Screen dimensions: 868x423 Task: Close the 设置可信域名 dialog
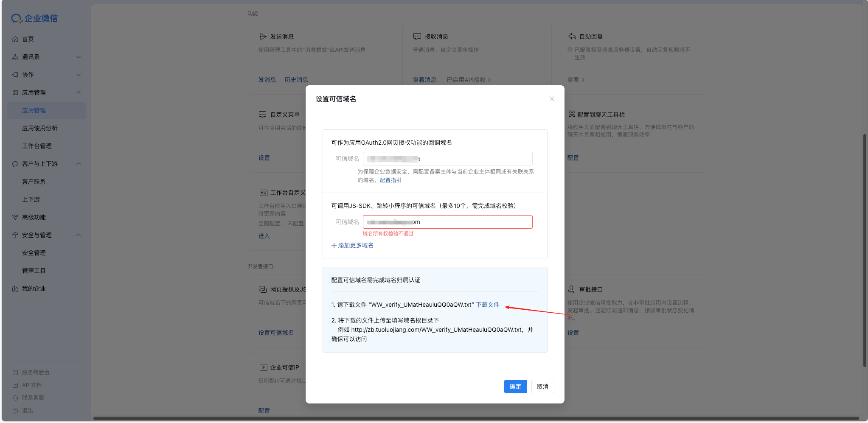click(551, 99)
